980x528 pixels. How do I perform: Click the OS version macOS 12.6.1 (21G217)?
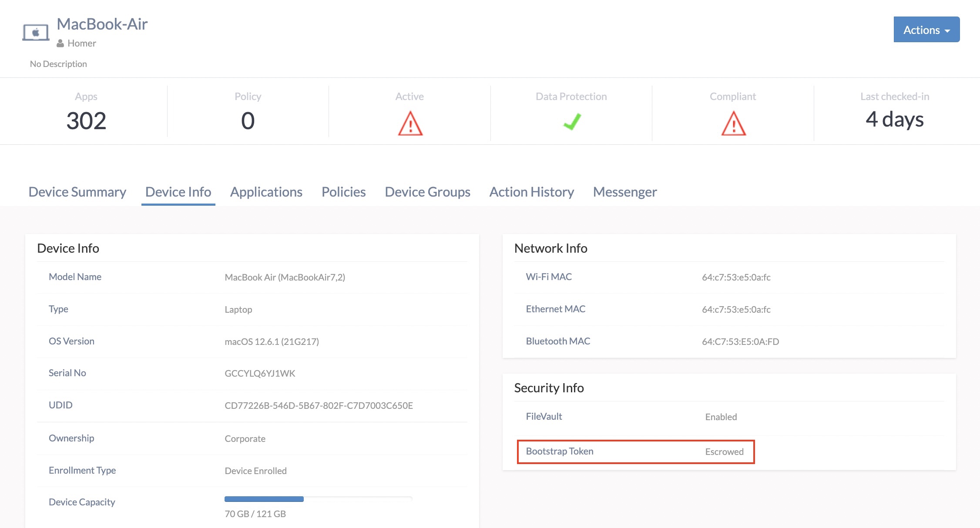point(272,342)
